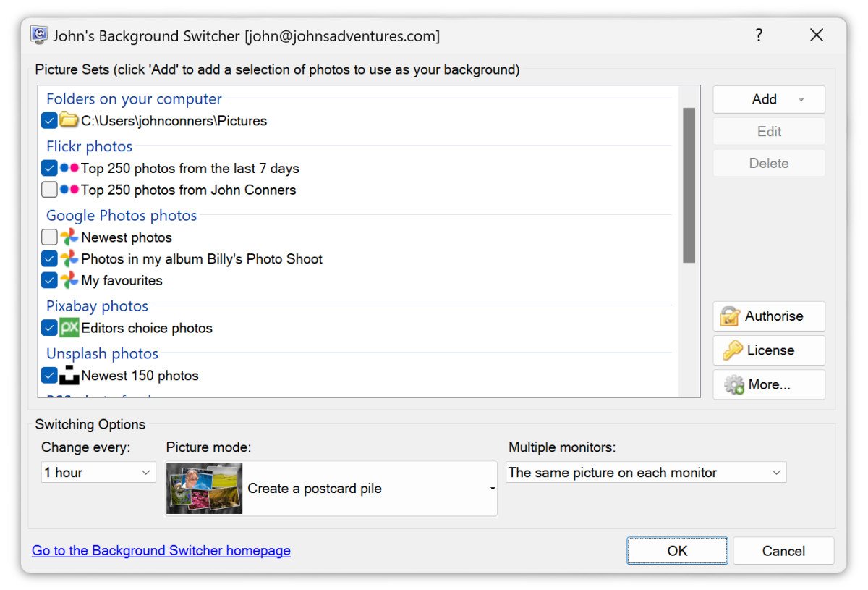Click the Unsplash icon for Newest 150 photos
Screen dimensions: 868x590
click(69, 375)
